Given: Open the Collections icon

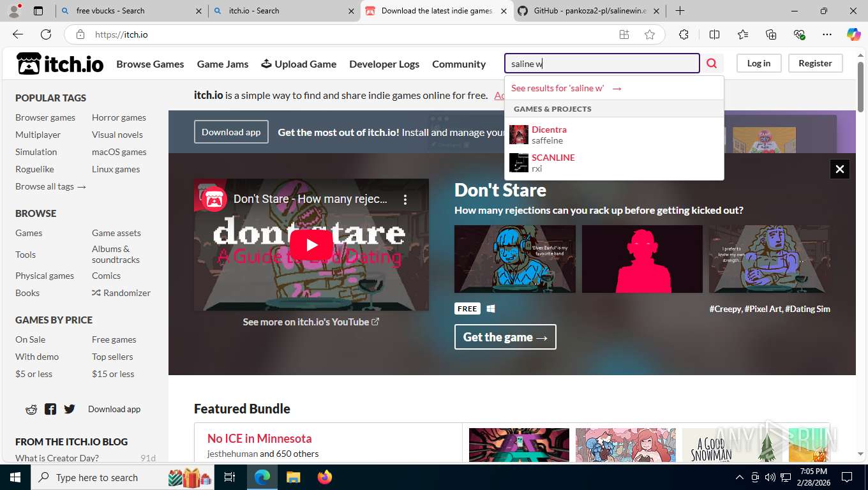Looking at the screenshot, I should (771, 34).
